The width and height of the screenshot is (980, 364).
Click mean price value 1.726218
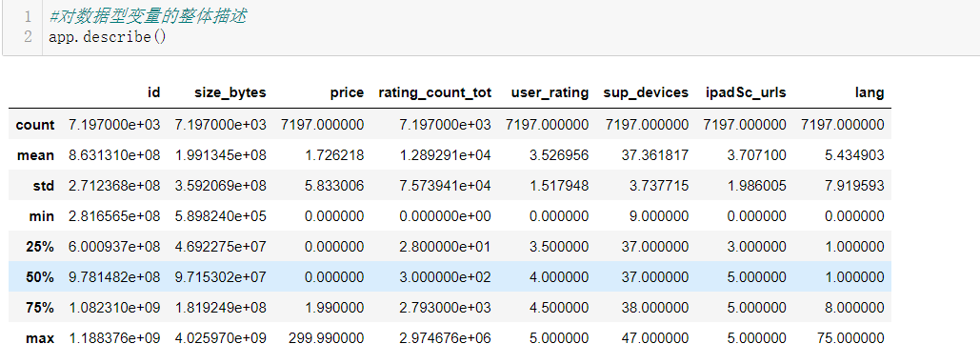click(334, 155)
